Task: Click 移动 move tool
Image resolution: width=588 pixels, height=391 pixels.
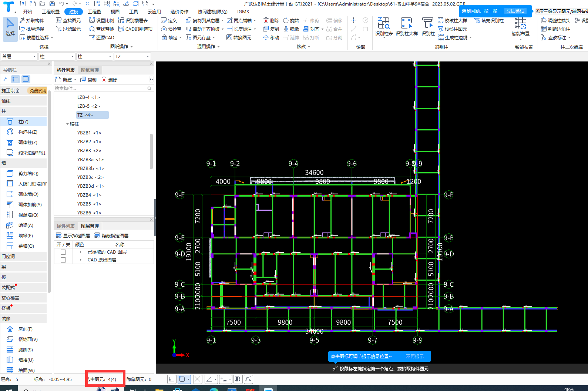Action: pos(271,37)
